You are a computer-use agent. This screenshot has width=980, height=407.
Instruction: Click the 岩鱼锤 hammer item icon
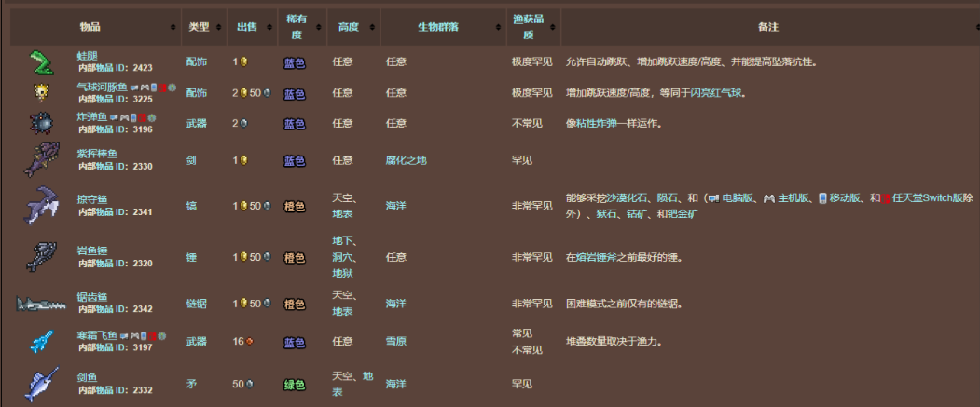(x=41, y=256)
